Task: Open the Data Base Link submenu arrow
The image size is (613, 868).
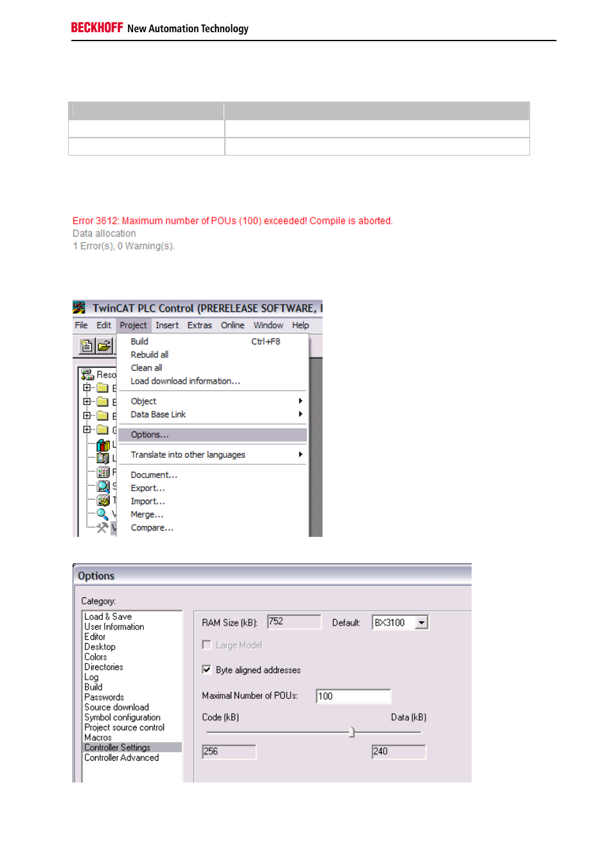Action: [300, 414]
